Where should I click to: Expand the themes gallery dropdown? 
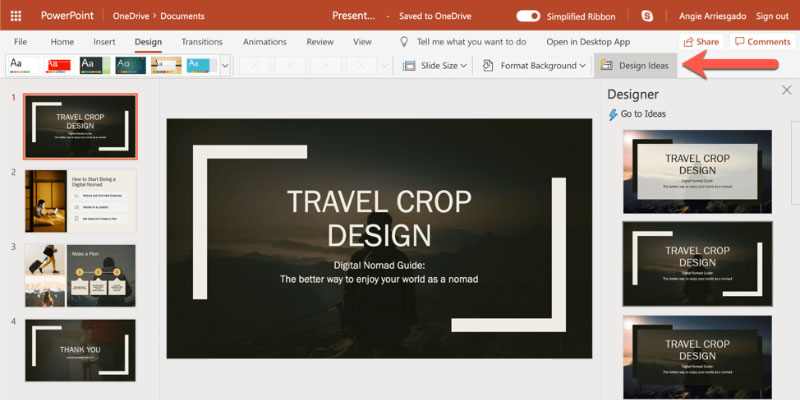[x=225, y=65]
